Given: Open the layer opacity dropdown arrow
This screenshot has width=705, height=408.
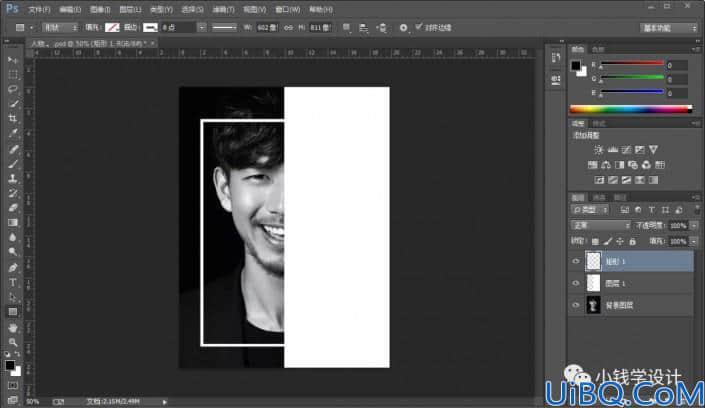Looking at the screenshot, I should coord(695,225).
